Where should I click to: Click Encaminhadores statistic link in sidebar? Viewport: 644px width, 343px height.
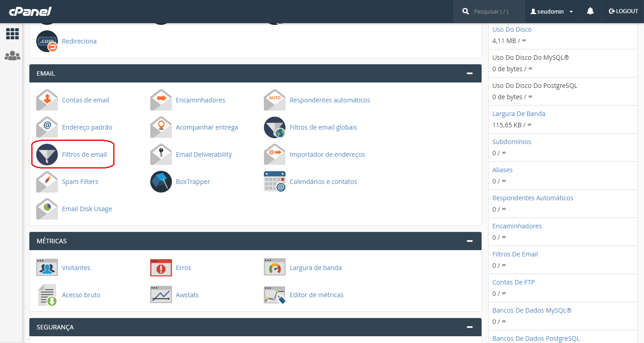517,226
